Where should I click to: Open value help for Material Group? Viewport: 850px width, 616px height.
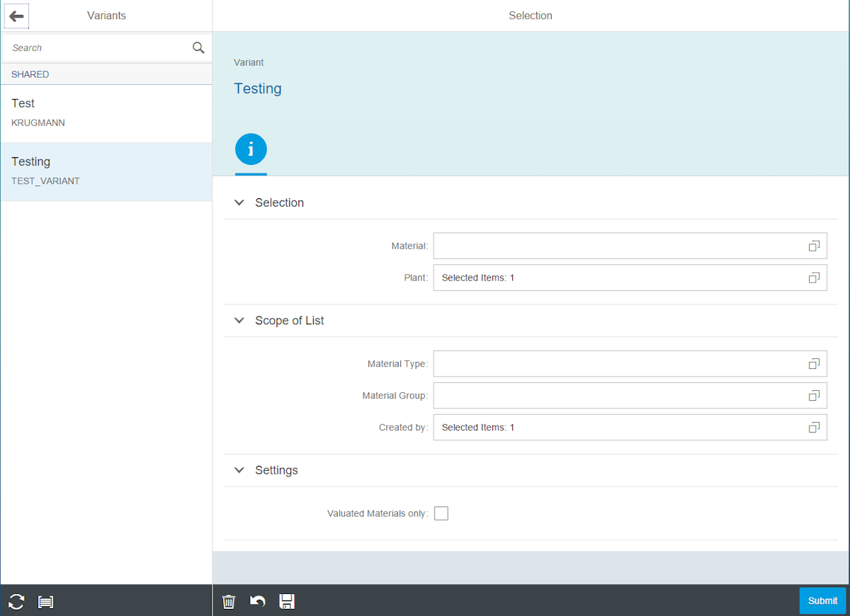(x=814, y=395)
